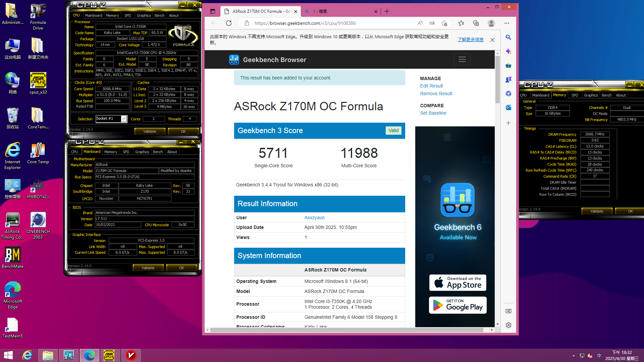Open File Explorer from the taskbar
Image resolution: width=644 pixels, height=362 pixels.
coord(48,355)
